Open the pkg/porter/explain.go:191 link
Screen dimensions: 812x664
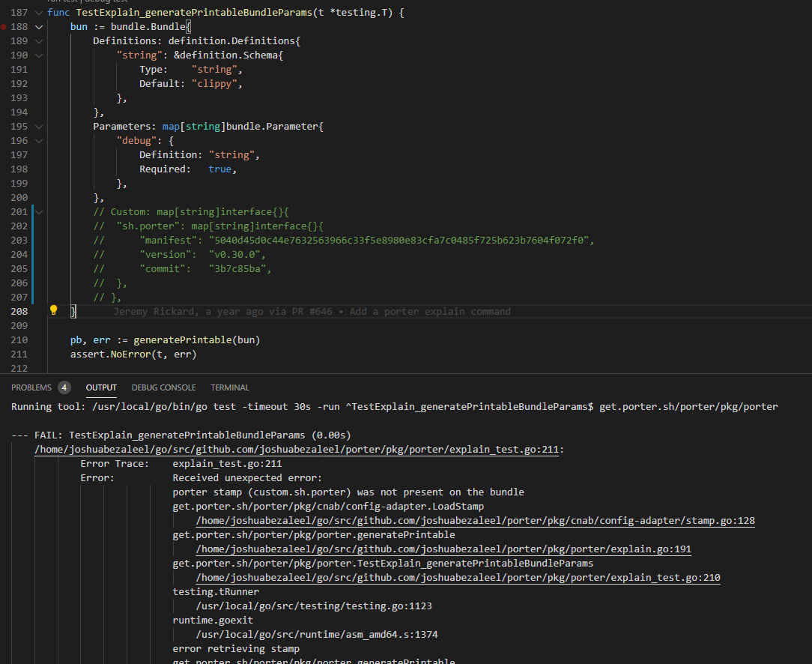pos(443,549)
